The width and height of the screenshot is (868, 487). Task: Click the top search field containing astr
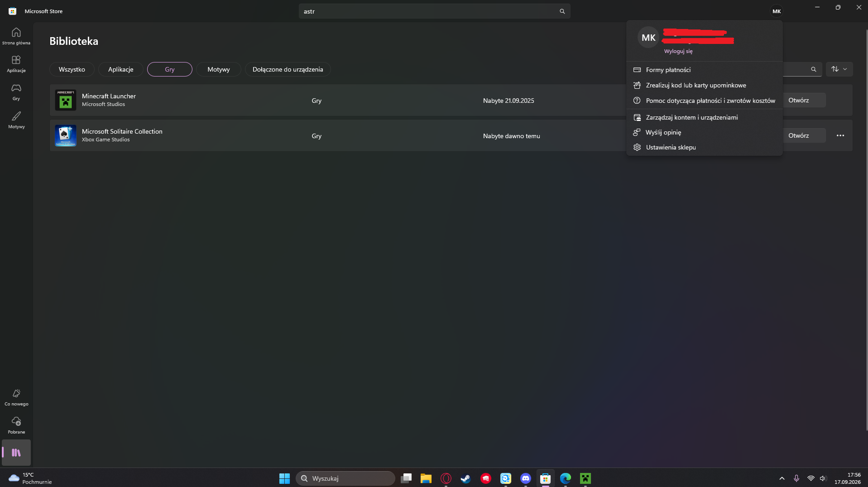click(x=435, y=11)
